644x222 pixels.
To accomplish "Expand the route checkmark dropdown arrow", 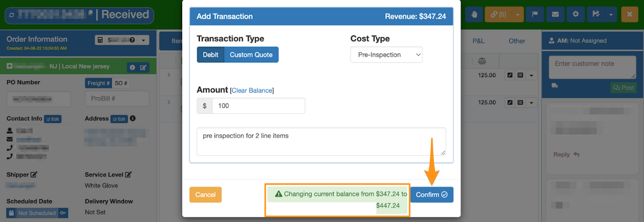I will pos(611,14).
